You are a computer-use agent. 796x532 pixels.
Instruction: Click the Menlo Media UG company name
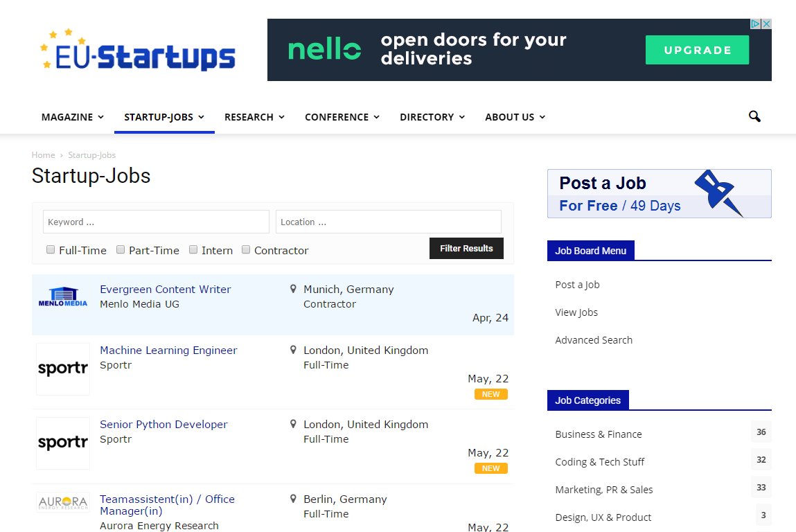click(x=140, y=304)
